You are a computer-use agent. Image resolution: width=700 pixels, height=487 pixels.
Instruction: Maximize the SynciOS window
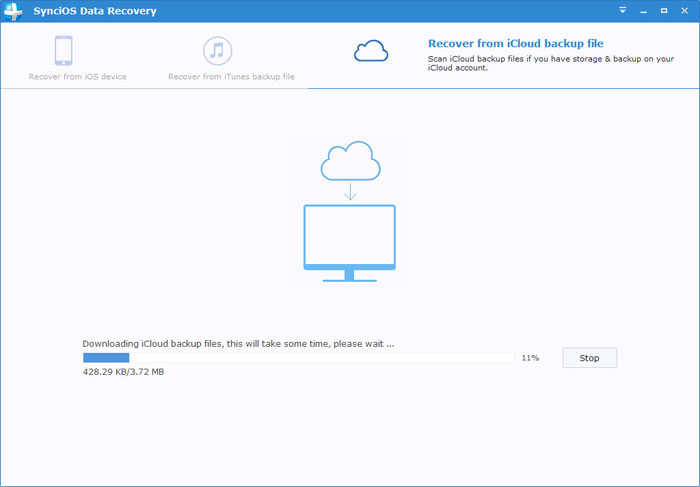[x=664, y=10]
